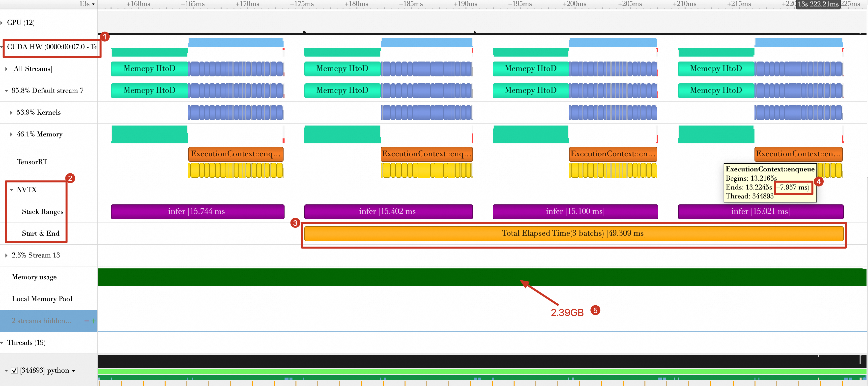The width and height of the screenshot is (868, 386).
Task: Expand the CPU (12) row
Action: pyautogui.click(x=2, y=23)
